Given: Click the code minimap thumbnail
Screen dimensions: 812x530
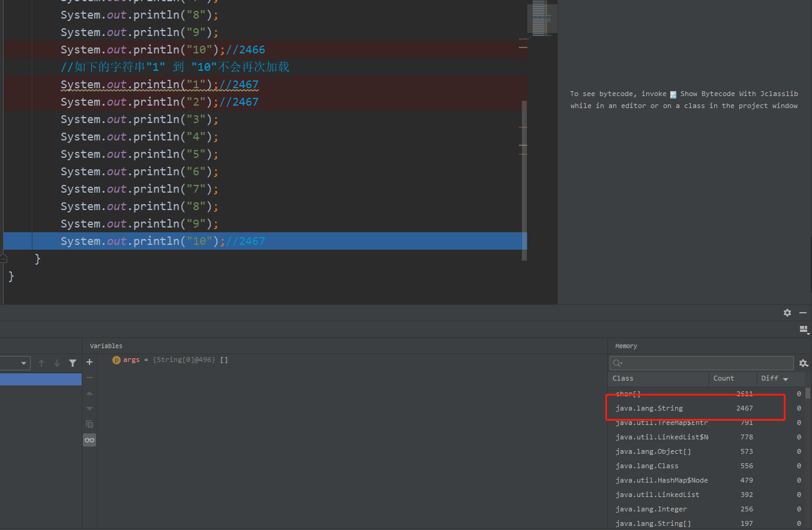Looking at the screenshot, I should click(542, 18).
